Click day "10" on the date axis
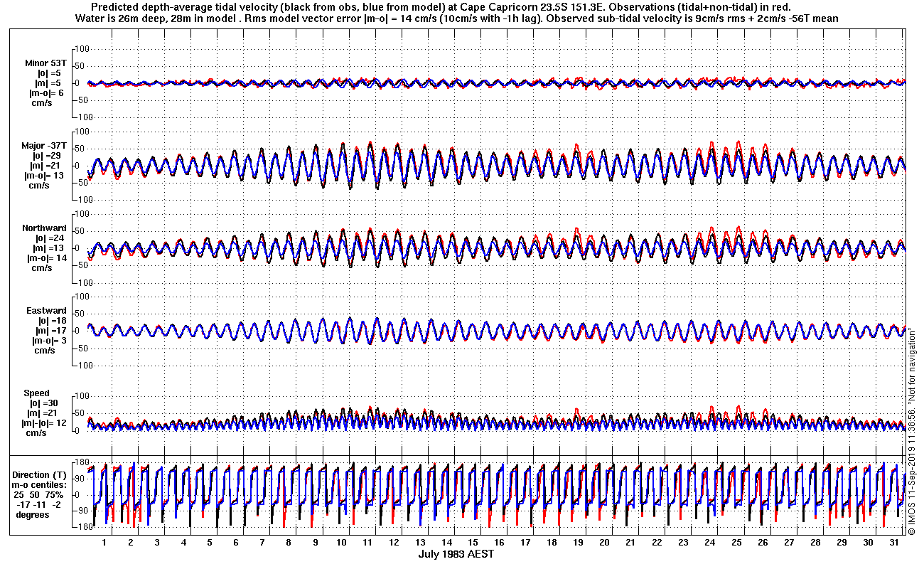This screenshot has height=569, width=924. pos(341,542)
